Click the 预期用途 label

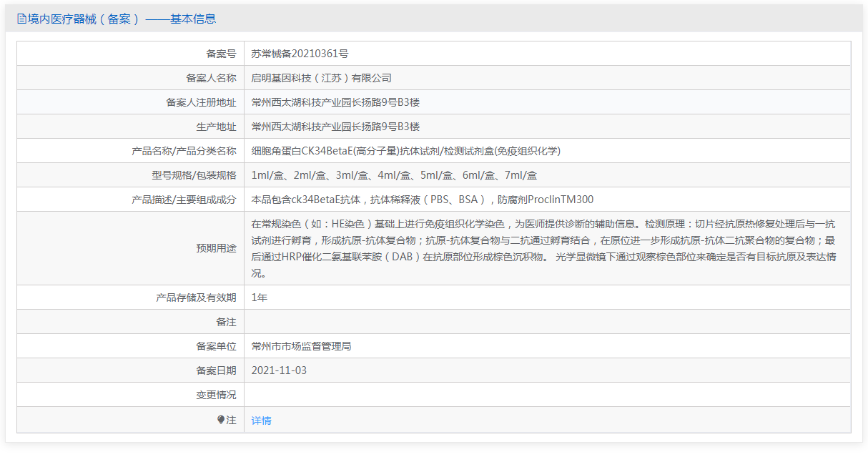click(216, 248)
